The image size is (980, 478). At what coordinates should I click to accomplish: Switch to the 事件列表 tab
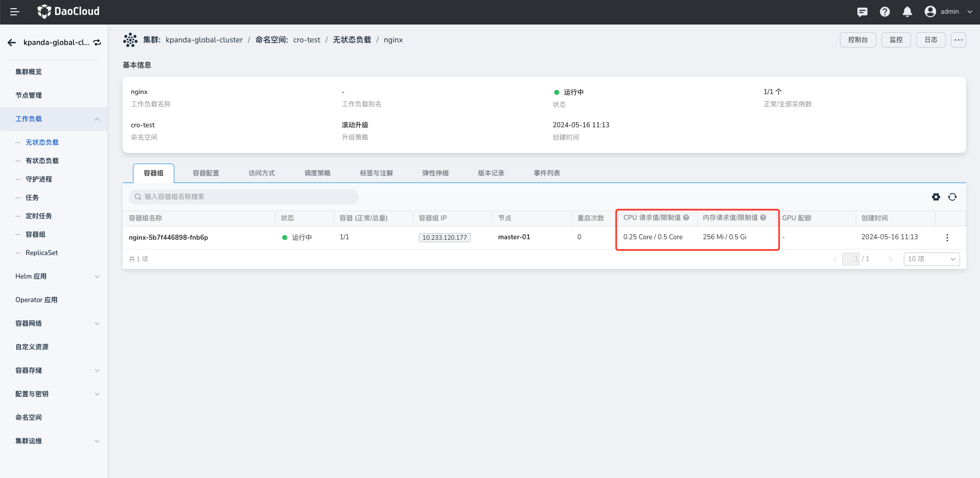[x=545, y=173]
